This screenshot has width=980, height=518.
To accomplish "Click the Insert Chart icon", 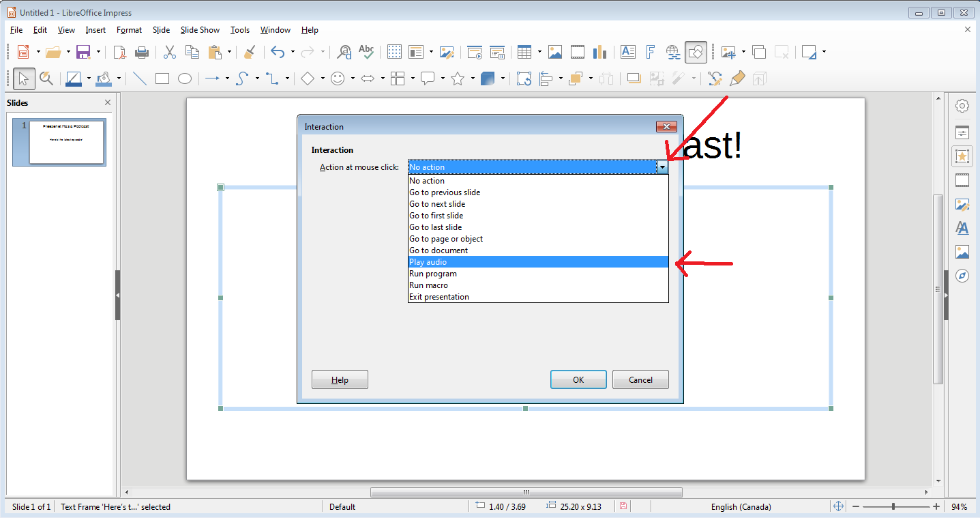I will tap(600, 52).
